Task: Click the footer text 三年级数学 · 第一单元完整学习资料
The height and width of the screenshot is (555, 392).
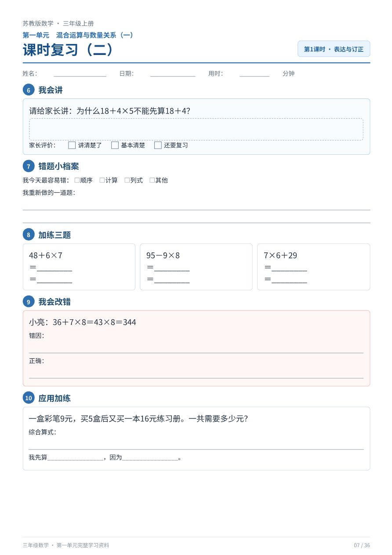Action: (66, 545)
